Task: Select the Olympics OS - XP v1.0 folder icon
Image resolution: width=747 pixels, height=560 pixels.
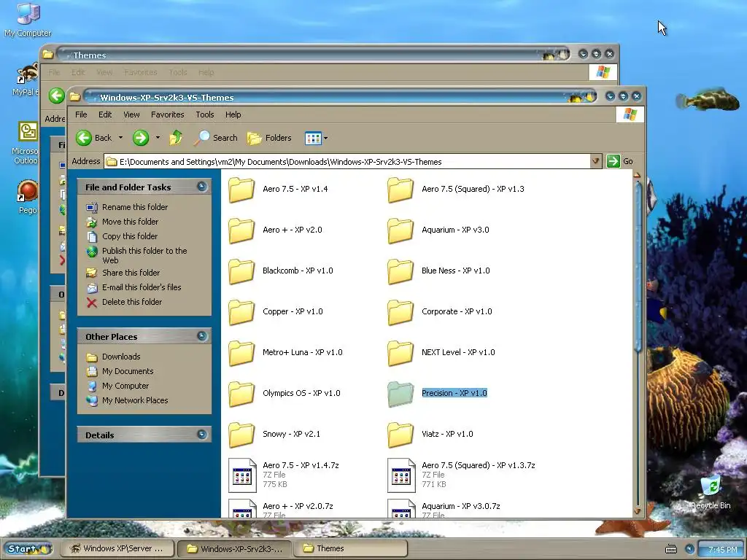Action: coord(241,394)
